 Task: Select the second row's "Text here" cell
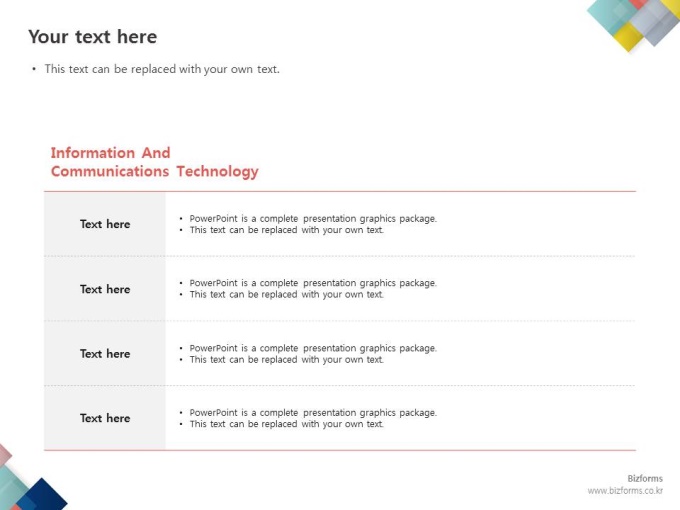click(x=105, y=289)
